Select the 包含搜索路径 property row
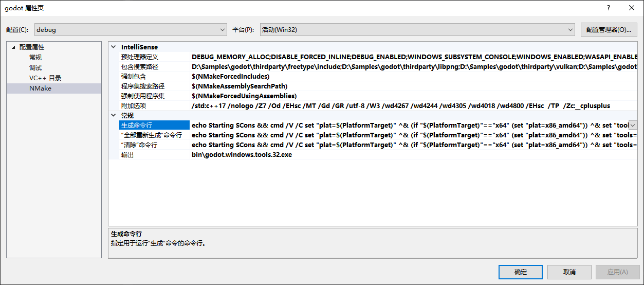The image size is (644, 285). [x=373, y=66]
